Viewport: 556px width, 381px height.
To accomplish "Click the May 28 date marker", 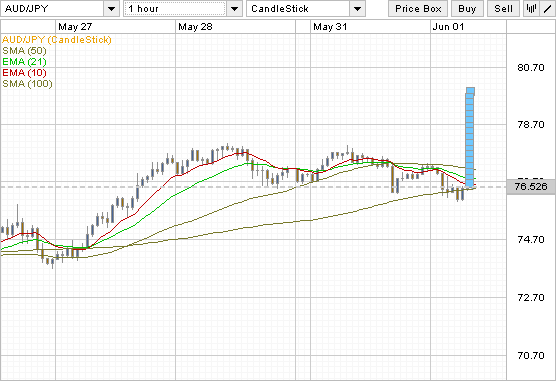I will point(195,27).
